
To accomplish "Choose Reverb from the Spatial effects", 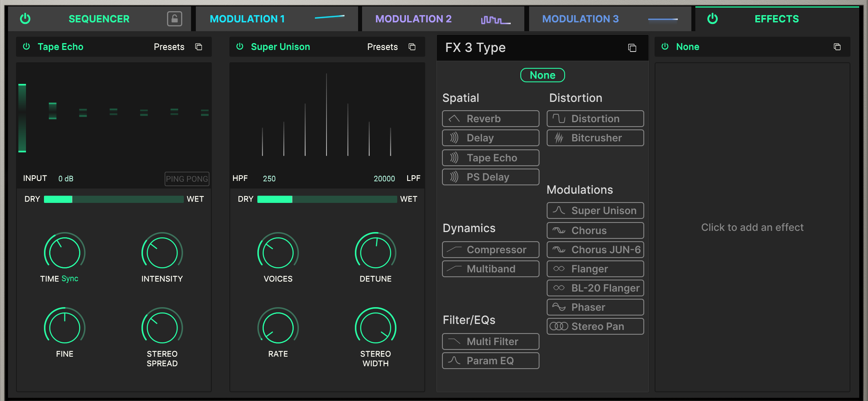I will click(490, 119).
